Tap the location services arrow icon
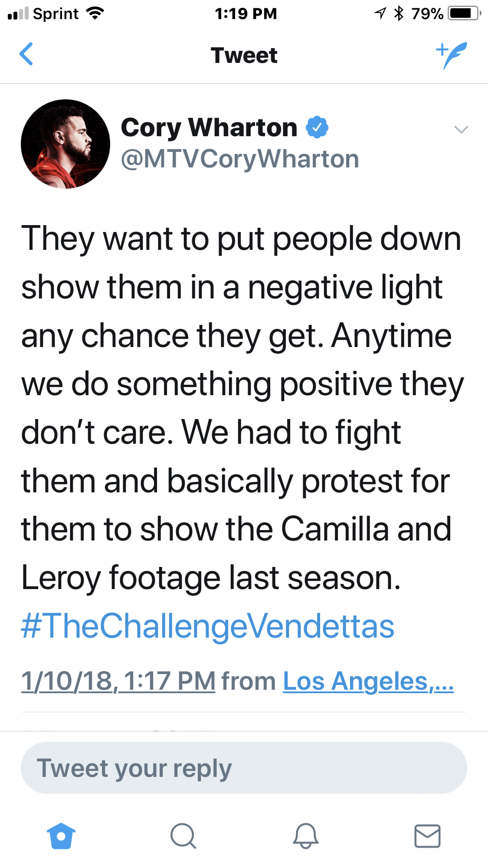The height and width of the screenshot is (868, 488). click(380, 13)
